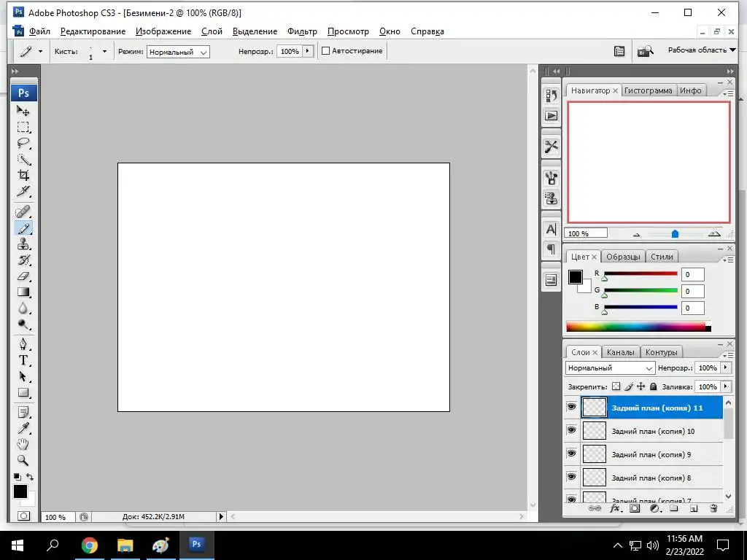Viewport: 747px width, 560px height.
Task: Create a new group folder button
Action: point(673,508)
